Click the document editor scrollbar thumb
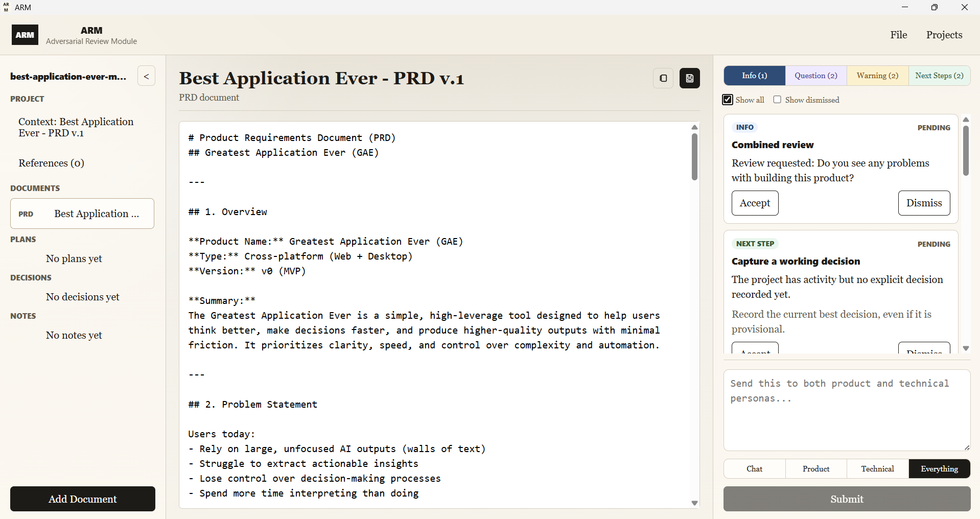The width and height of the screenshot is (980, 519). coord(694,157)
